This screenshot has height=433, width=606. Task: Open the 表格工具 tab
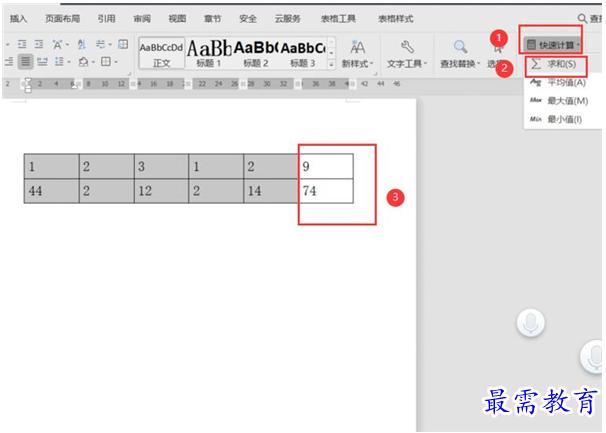coord(338,19)
